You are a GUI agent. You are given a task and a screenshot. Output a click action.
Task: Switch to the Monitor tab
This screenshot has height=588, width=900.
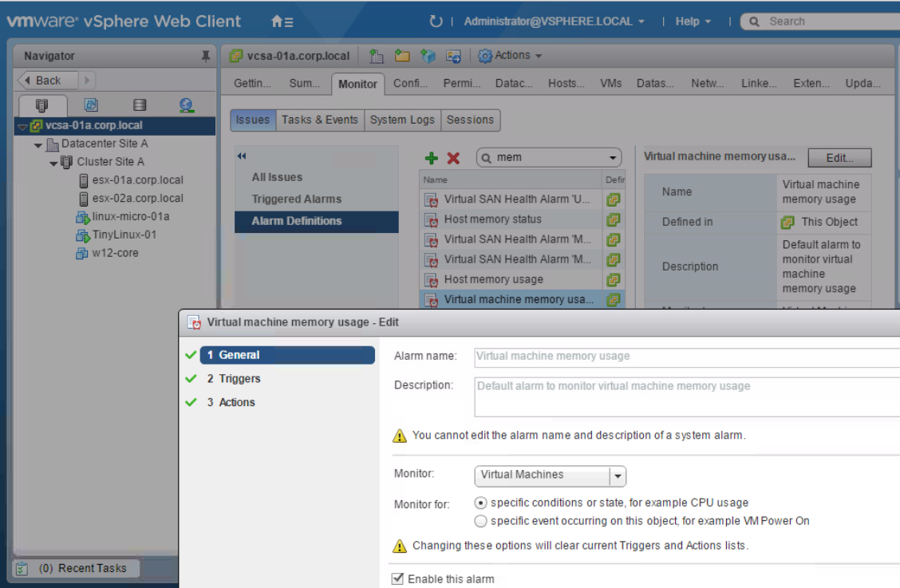(x=357, y=85)
